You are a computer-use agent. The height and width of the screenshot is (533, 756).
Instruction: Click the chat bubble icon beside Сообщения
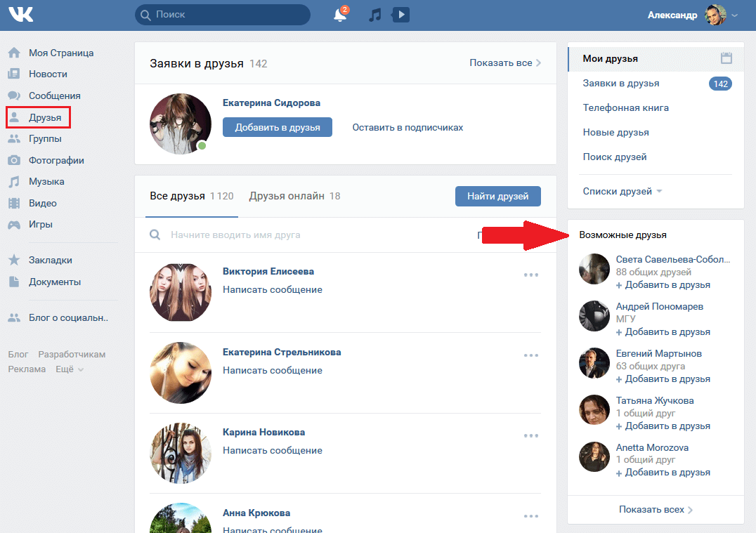click(x=15, y=96)
